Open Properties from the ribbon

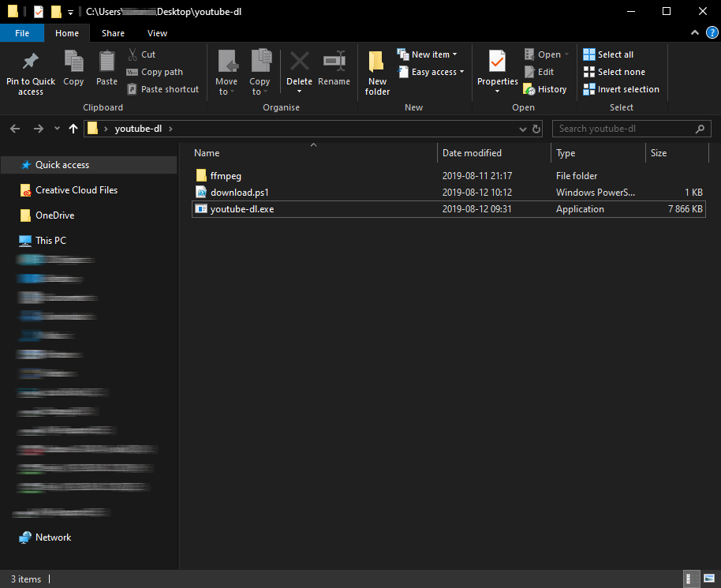coord(497,62)
